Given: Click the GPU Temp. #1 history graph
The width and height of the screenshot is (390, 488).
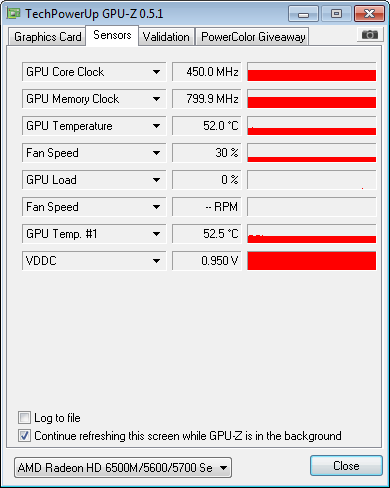Looking at the screenshot, I should (x=312, y=234).
